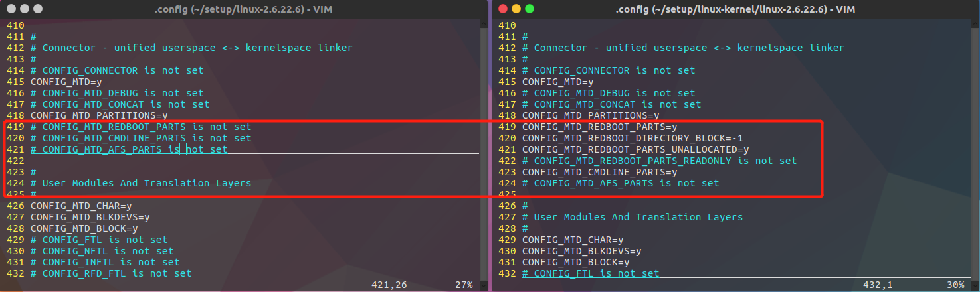Minimize the right VIM window with yellow button

(516, 9)
